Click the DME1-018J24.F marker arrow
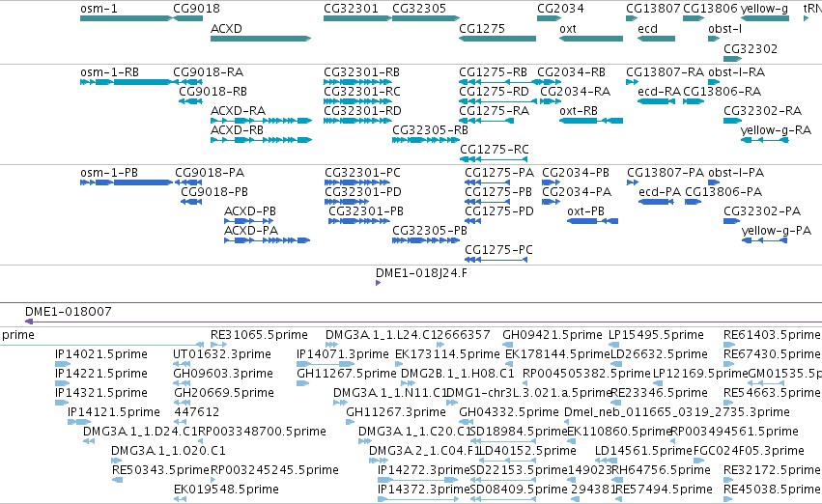The height and width of the screenshot is (504, 822). click(379, 283)
